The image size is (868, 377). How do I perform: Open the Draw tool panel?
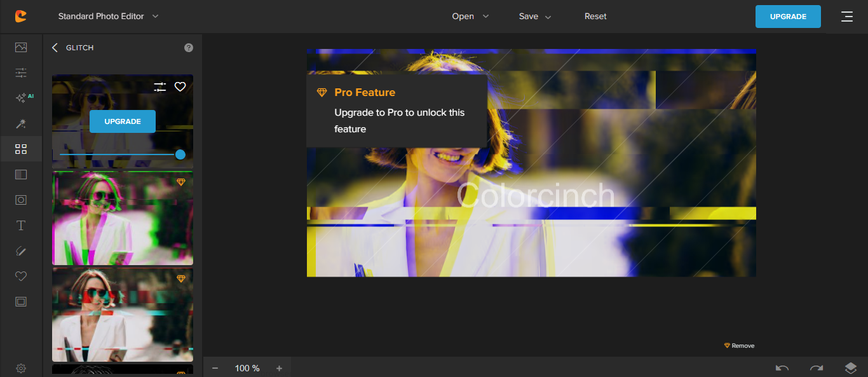21,250
